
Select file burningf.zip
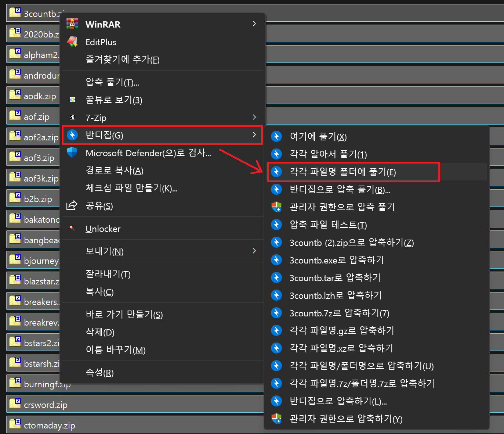pyautogui.click(x=47, y=384)
